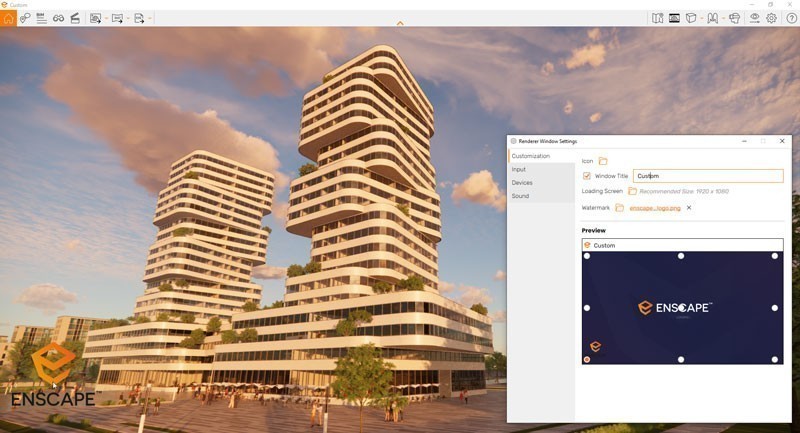Open the binoculars view icon

coord(58,18)
